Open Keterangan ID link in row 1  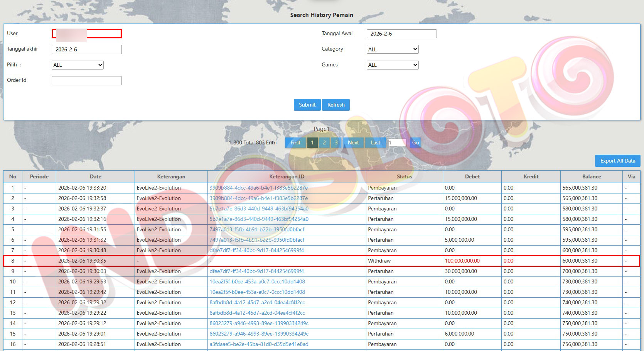[258, 188]
